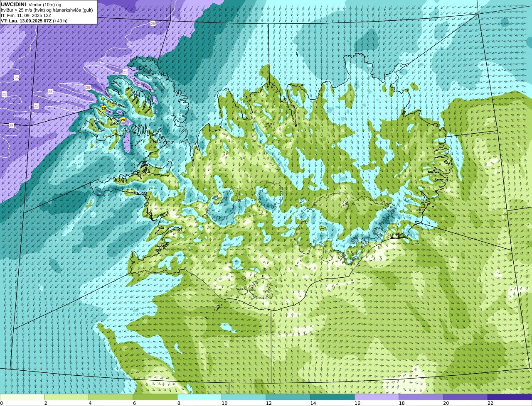
Task: Pick the light teal 10–12 m/s legend swatch
Action: pyautogui.click(x=244, y=397)
